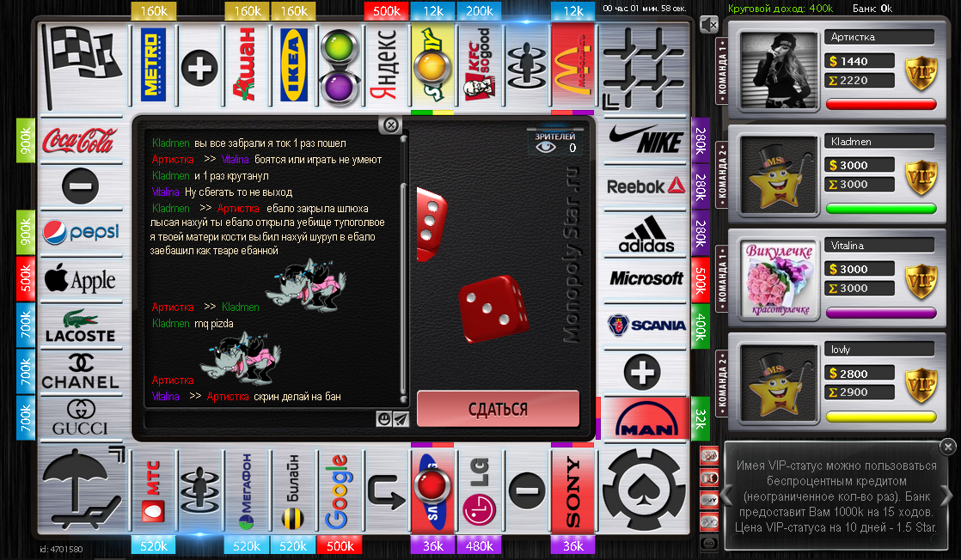Open lovly player avatar
This screenshot has width=961, height=560.
pos(779,384)
